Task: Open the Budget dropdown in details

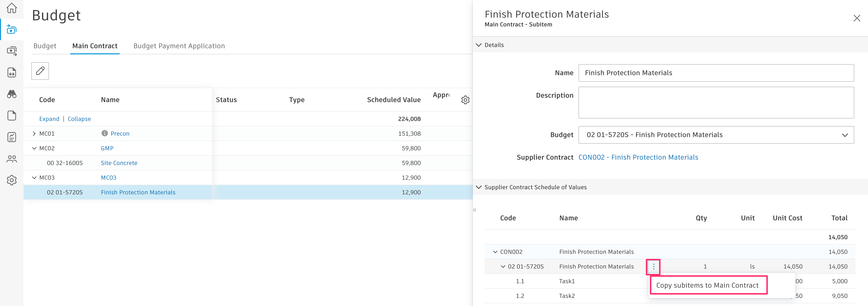Action: (x=716, y=135)
